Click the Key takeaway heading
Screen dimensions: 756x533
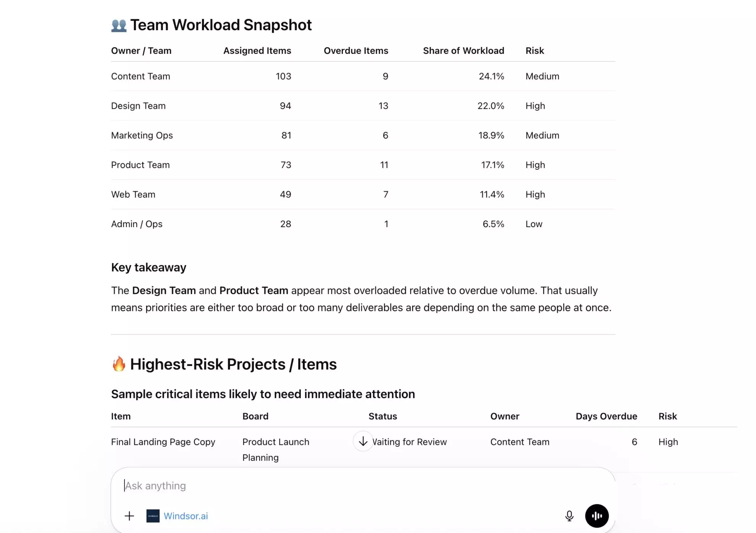click(x=149, y=267)
